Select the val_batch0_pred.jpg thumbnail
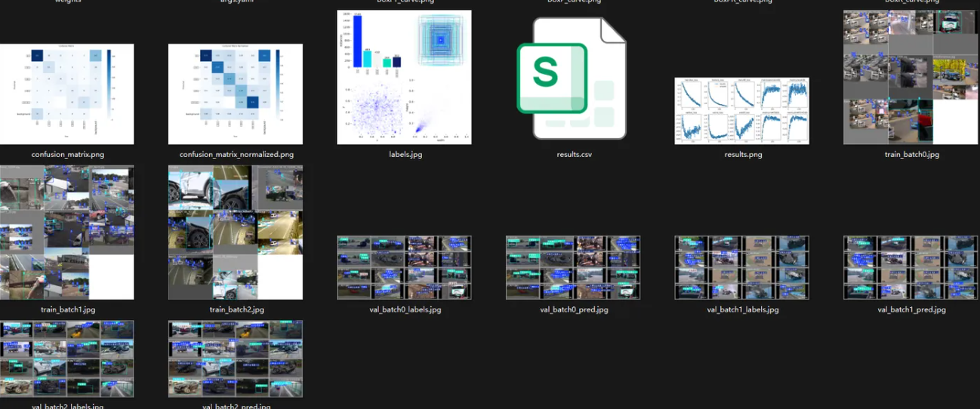This screenshot has width=980, height=409. pyautogui.click(x=573, y=268)
